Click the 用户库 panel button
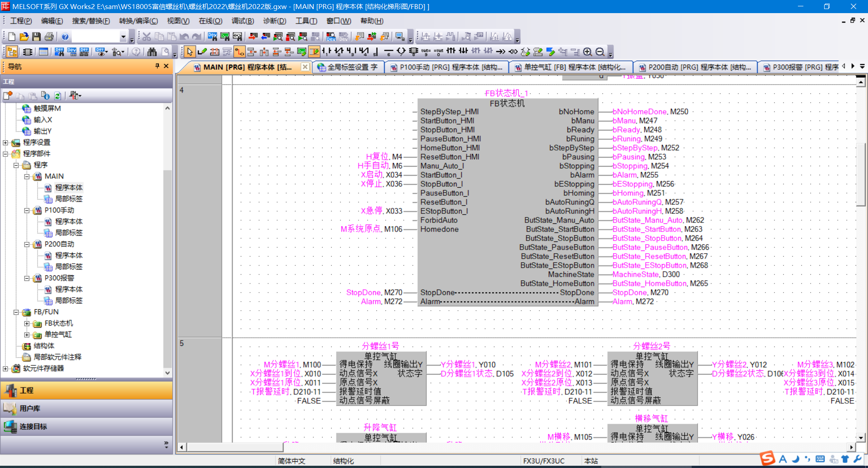The image size is (868, 468). pos(87,408)
